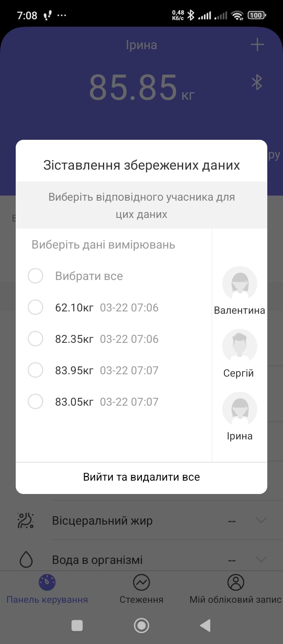
Task: Open the Панель керування tab
Action: [x=47, y=589]
